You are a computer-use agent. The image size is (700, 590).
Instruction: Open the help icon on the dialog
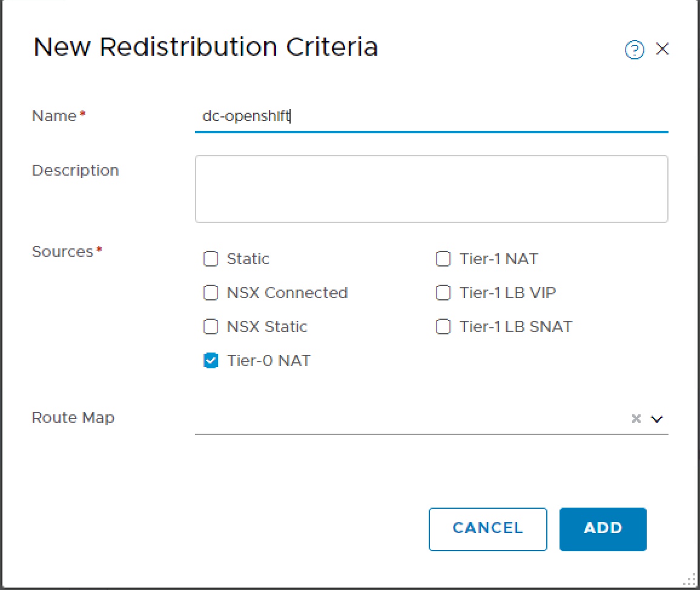click(x=633, y=50)
